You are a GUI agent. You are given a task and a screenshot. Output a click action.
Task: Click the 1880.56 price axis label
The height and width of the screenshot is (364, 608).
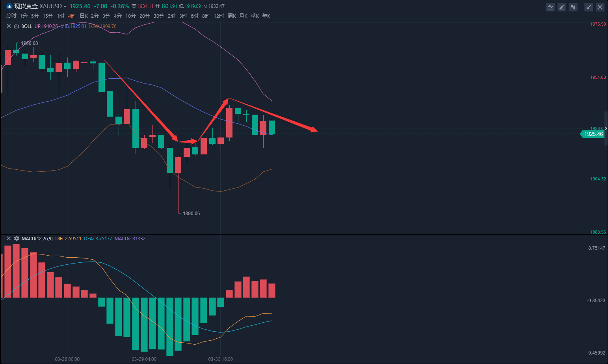coord(598,232)
